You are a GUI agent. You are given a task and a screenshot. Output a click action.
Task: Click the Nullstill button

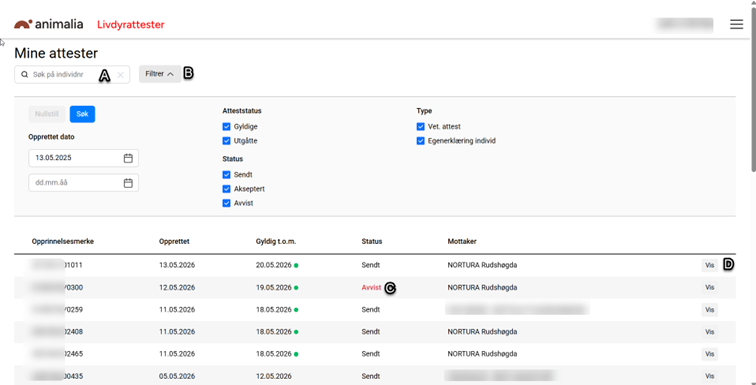point(47,114)
